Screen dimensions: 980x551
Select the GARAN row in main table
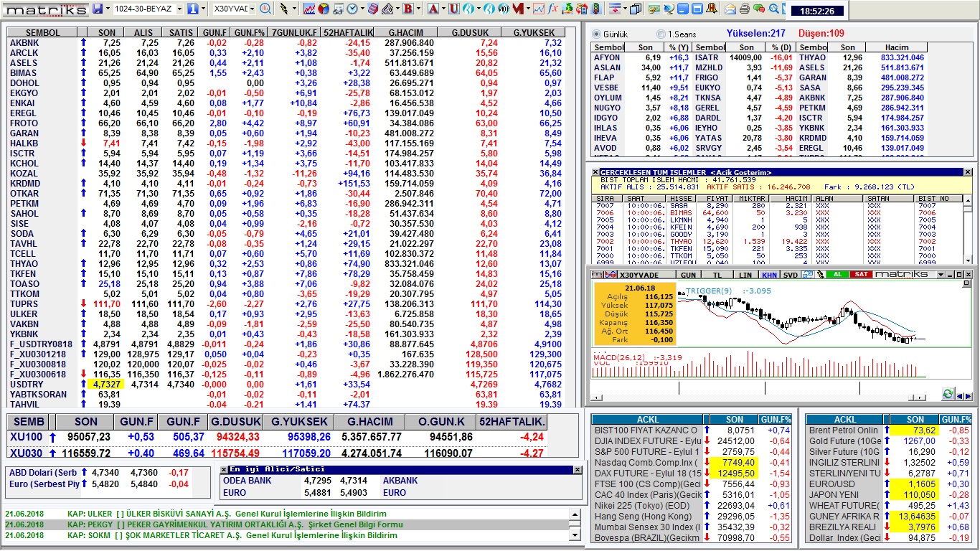(x=287, y=133)
